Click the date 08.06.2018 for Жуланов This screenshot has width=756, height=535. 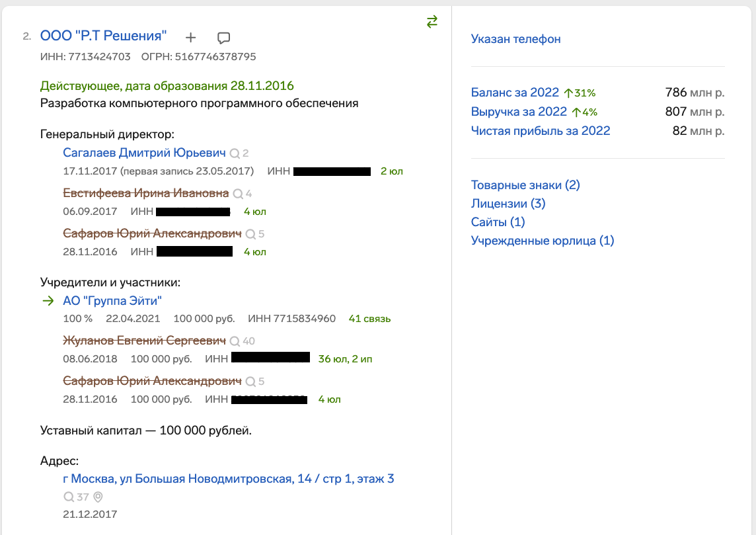click(90, 359)
